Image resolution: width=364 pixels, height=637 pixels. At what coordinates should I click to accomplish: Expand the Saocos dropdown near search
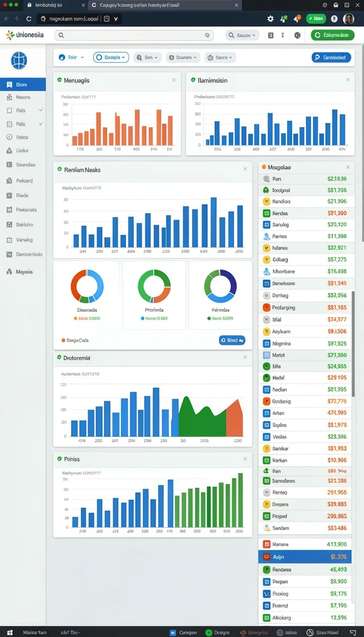coord(242,35)
